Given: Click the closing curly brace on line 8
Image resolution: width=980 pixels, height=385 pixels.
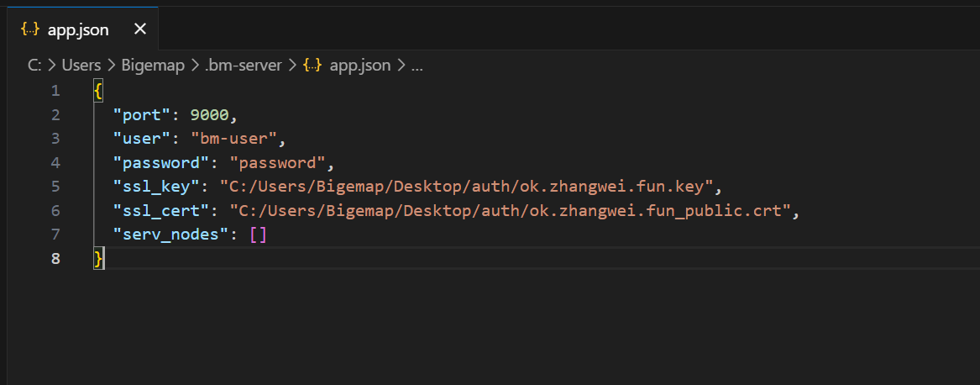Looking at the screenshot, I should point(98,259).
